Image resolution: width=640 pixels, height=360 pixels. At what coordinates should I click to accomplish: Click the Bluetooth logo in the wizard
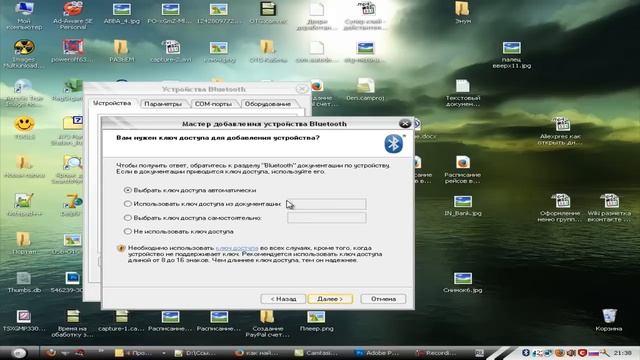393,144
